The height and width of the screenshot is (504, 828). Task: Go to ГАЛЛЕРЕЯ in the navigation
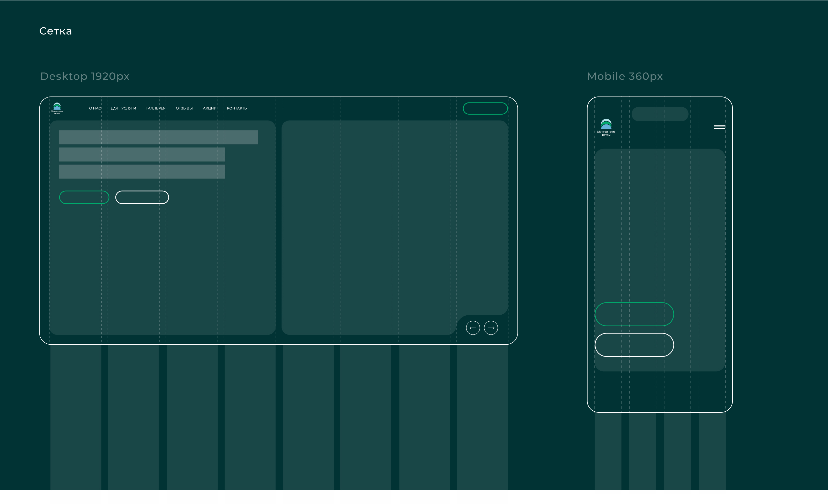click(156, 108)
